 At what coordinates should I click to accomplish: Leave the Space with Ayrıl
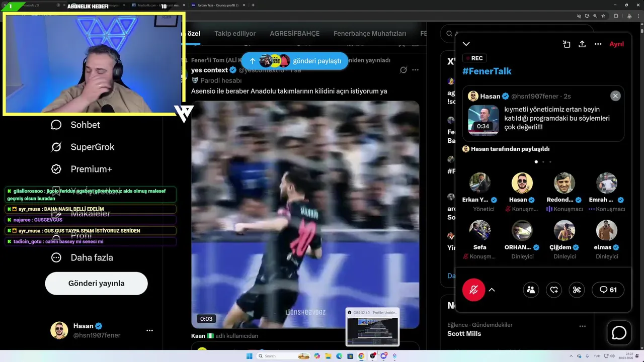616,44
